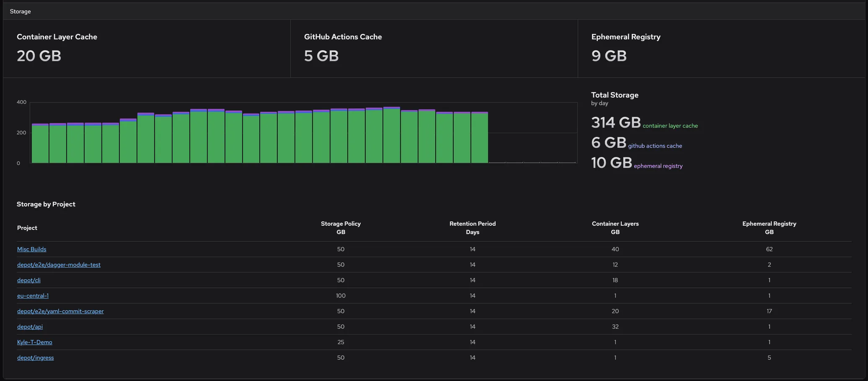Open the depot/e2e/dagger-module-test project
This screenshot has width=868, height=381.
(x=59, y=265)
